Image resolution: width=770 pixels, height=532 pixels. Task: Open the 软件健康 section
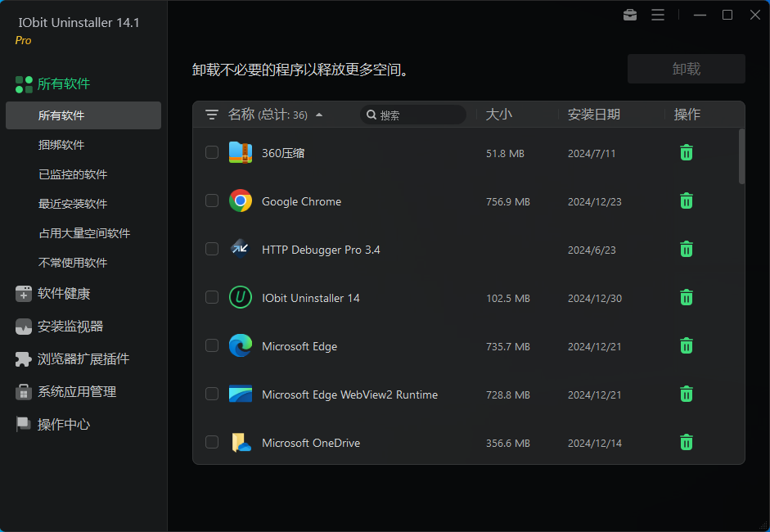[64, 294]
